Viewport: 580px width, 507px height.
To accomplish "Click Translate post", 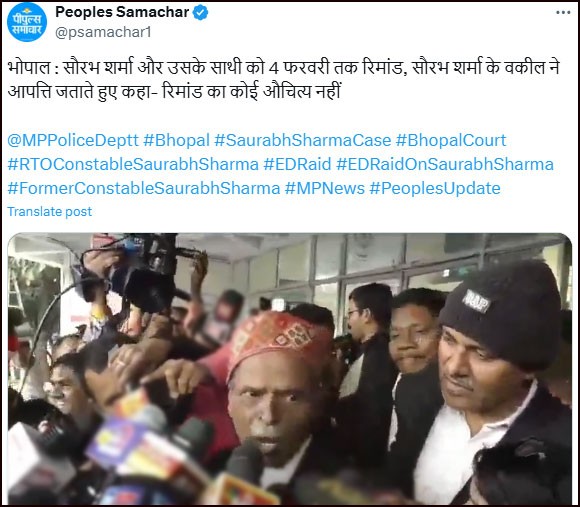I will point(50,212).
